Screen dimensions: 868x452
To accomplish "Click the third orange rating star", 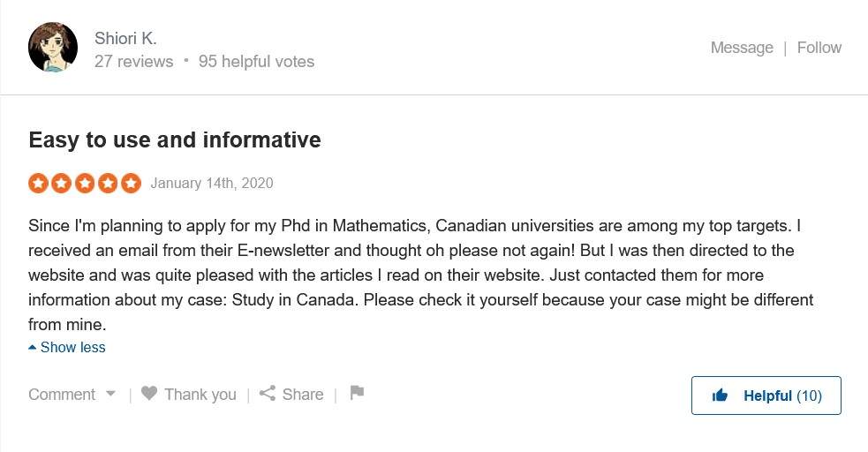I will pos(85,183).
